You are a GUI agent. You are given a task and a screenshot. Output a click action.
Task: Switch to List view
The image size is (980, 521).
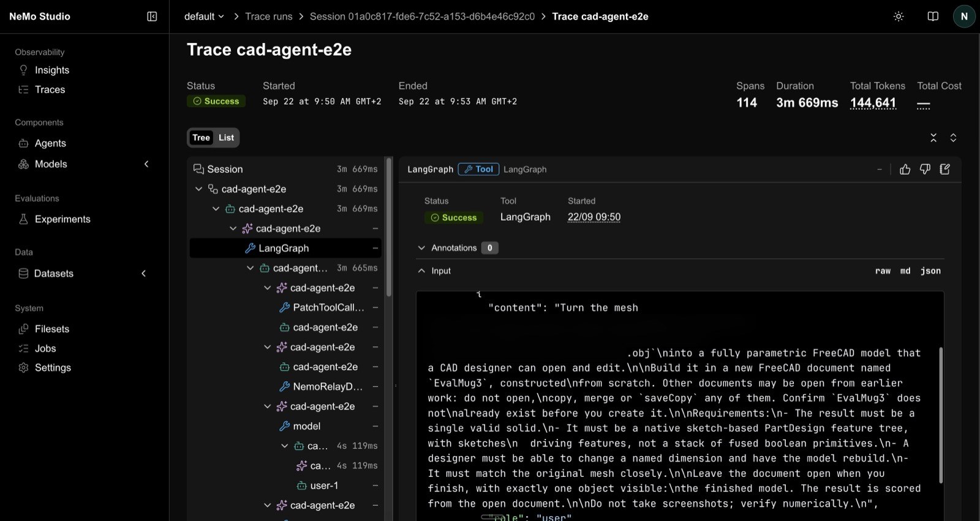226,137
